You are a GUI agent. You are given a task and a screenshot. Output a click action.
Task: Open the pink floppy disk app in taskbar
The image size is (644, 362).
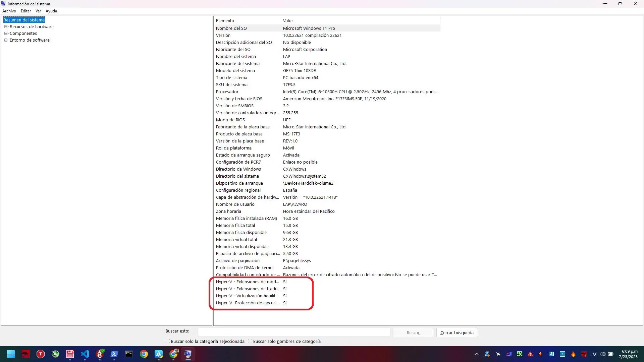click(x=70, y=354)
